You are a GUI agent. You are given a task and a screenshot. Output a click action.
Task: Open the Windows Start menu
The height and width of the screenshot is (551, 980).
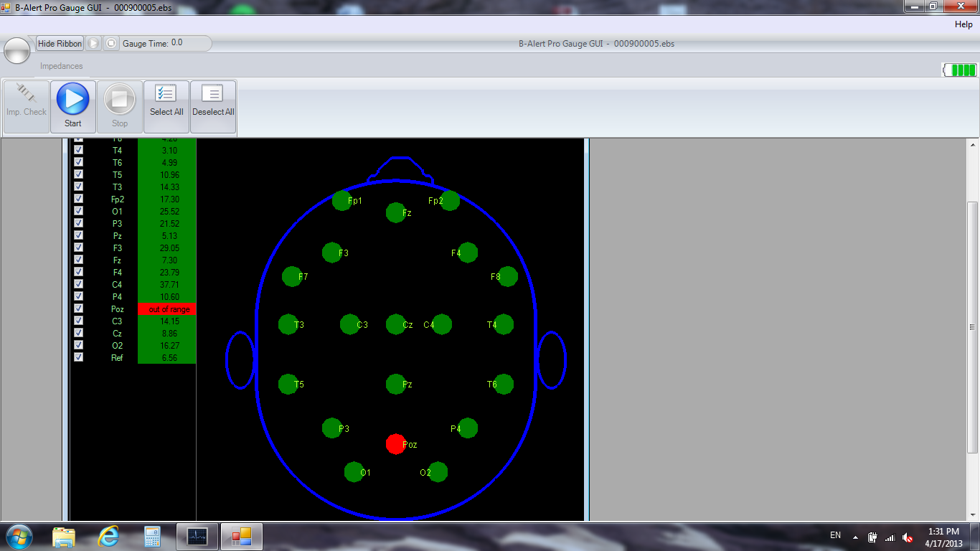[x=19, y=536]
